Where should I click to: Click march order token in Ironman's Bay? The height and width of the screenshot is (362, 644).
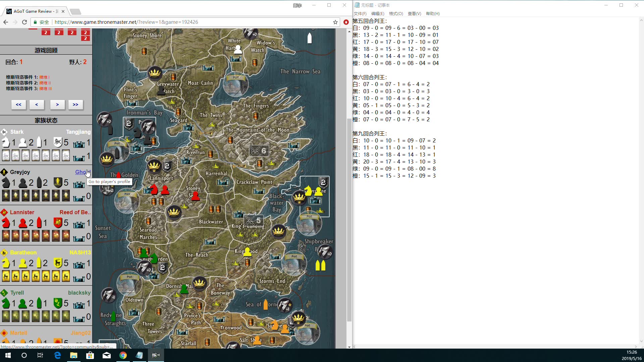[104, 119]
